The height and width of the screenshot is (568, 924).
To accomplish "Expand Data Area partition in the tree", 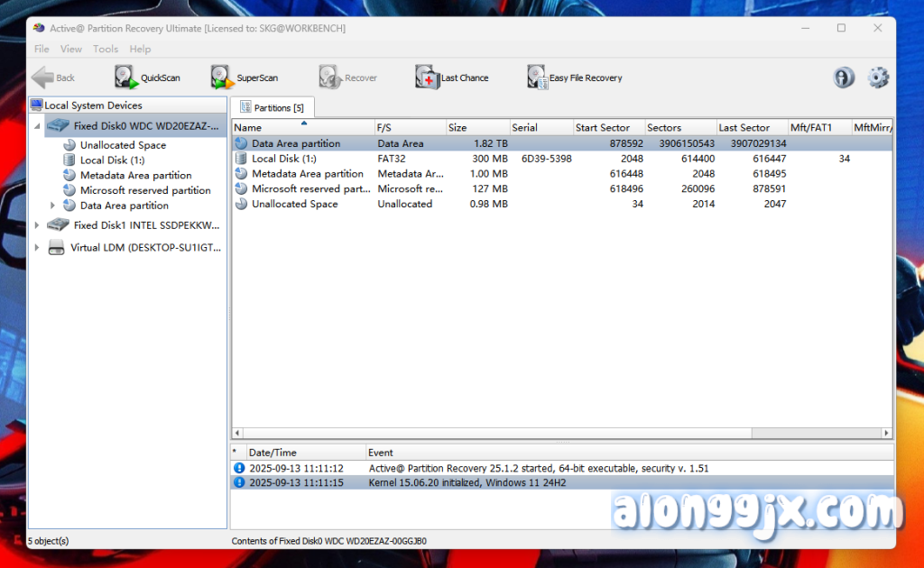I will [x=52, y=206].
